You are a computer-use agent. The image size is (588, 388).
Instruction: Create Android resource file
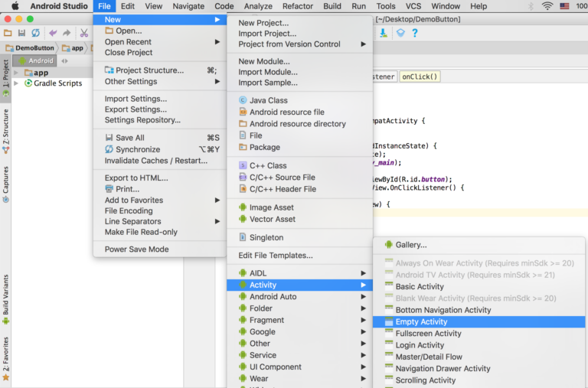pyautogui.click(x=300, y=112)
